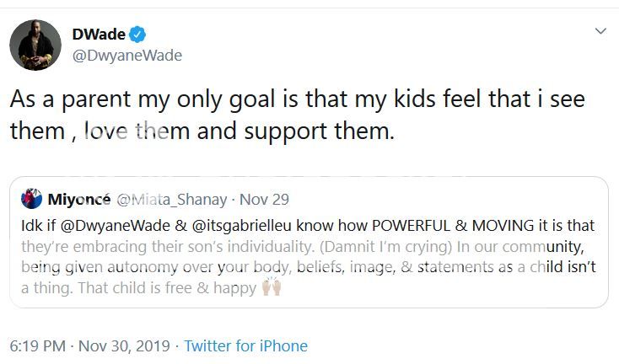
Task: Click the @DwyaneWade handle under the name
Action: [x=126, y=56]
